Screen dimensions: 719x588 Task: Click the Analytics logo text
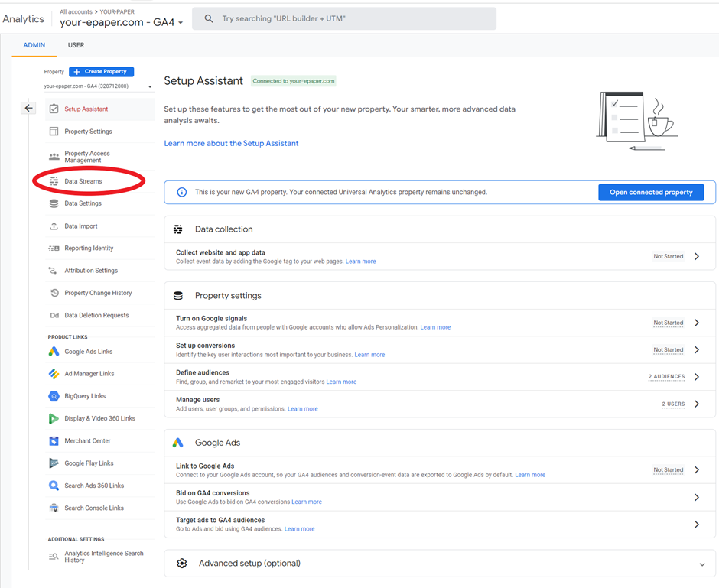24,19
